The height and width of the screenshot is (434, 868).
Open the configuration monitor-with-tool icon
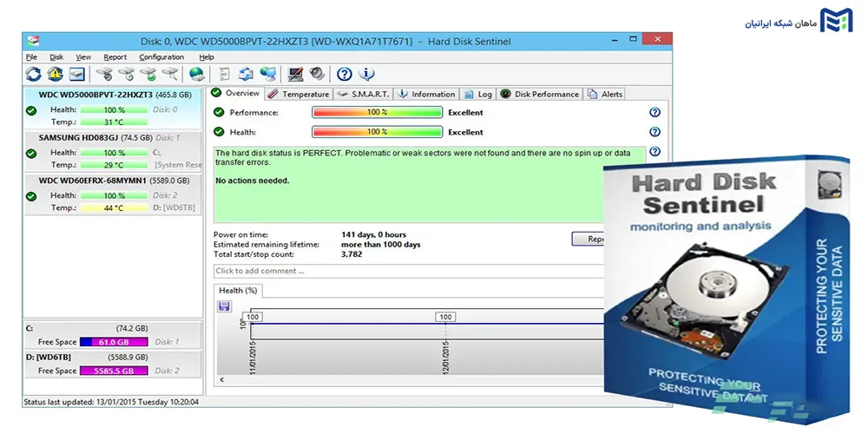pyautogui.click(x=296, y=74)
